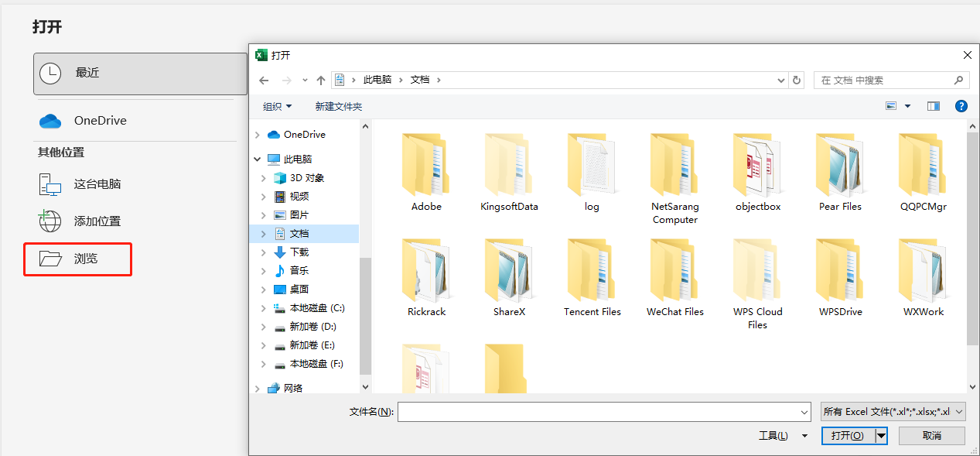Collapse the 此电脑 tree node
Image resolution: width=980 pixels, height=456 pixels.
257,159
